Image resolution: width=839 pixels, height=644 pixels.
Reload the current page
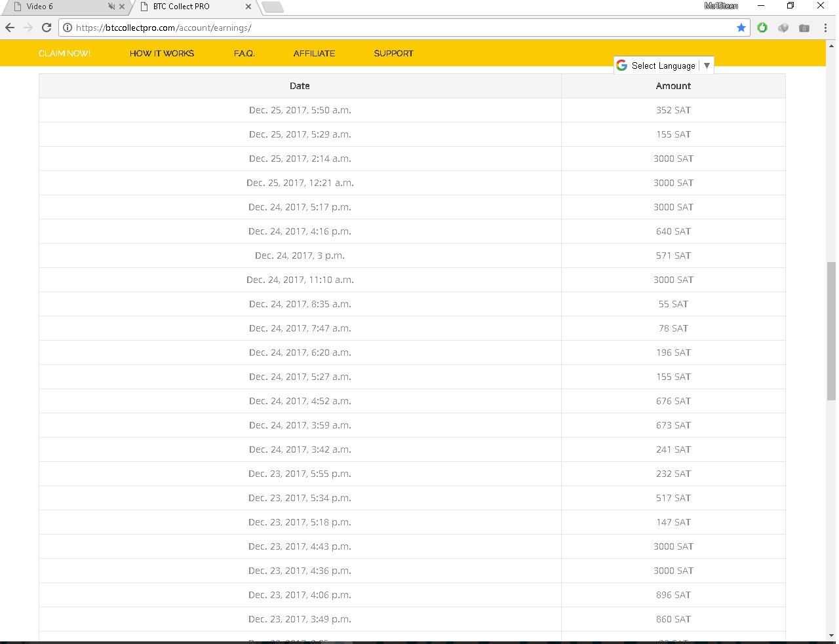(47, 28)
